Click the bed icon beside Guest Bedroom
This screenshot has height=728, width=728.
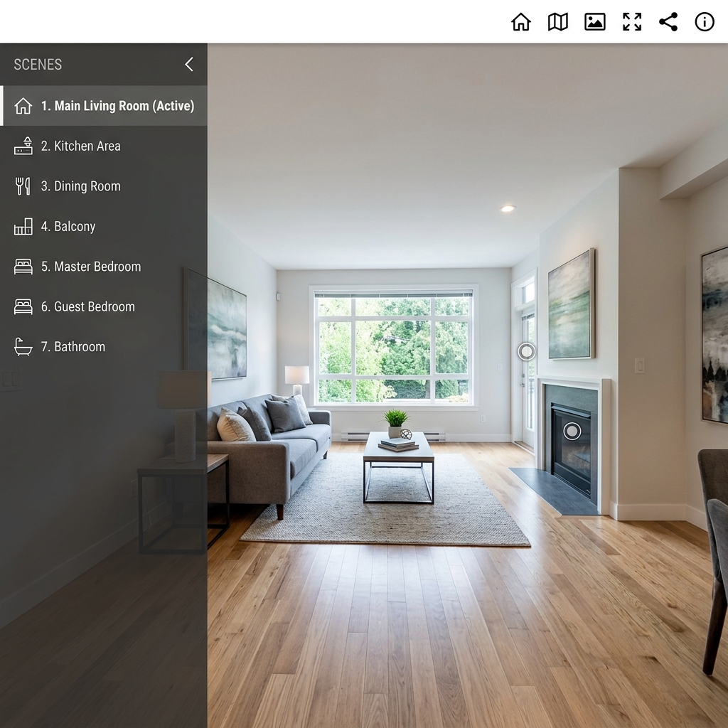(x=23, y=307)
